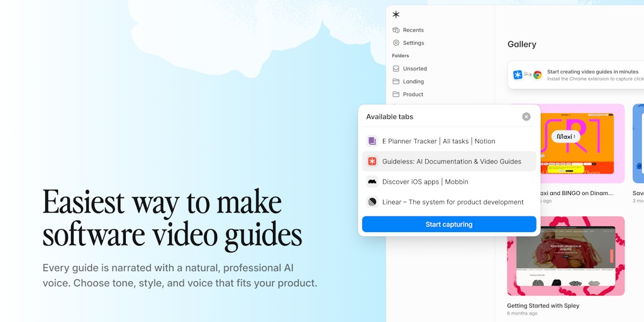Click the blue Guideless extension icon in banner
This screenshot has width=644, height=322.
(518, 75)
